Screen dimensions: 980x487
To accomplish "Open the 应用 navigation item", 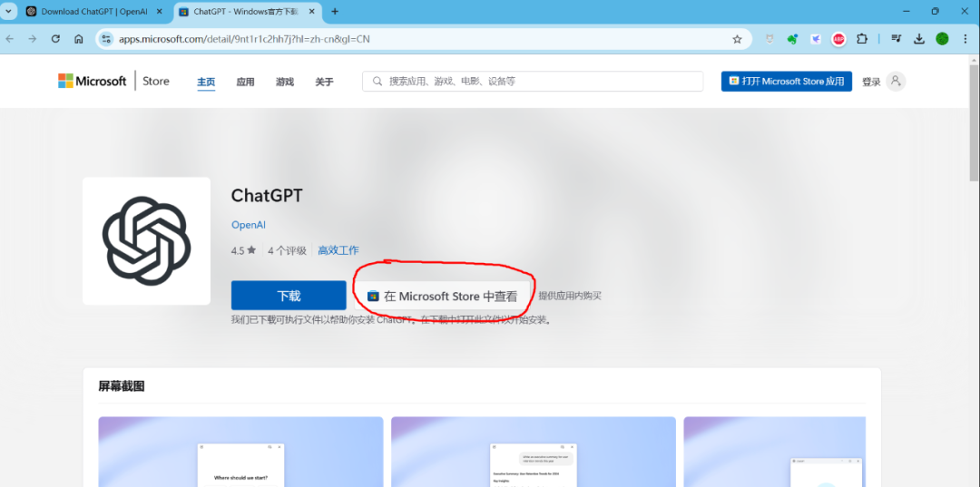I will point(245,82).
